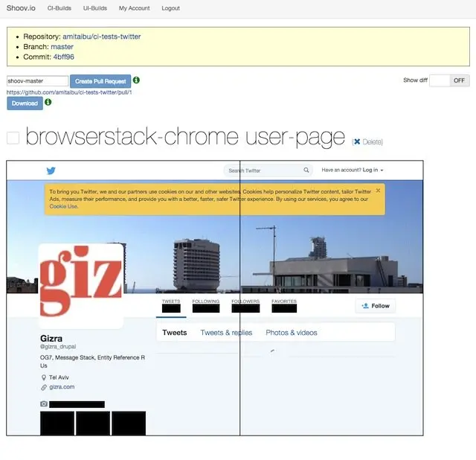Check the browserstack-chrome user-page checkbox

pos(13,138)
